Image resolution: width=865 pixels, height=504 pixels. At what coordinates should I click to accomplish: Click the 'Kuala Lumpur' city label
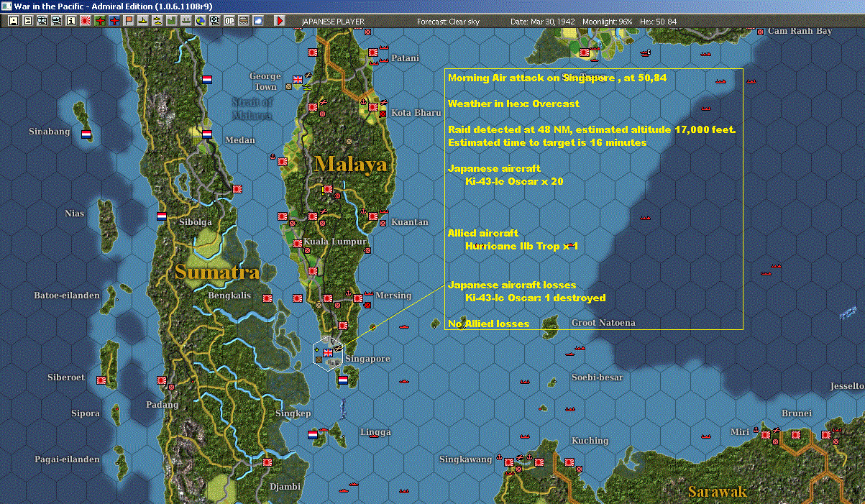335,242
